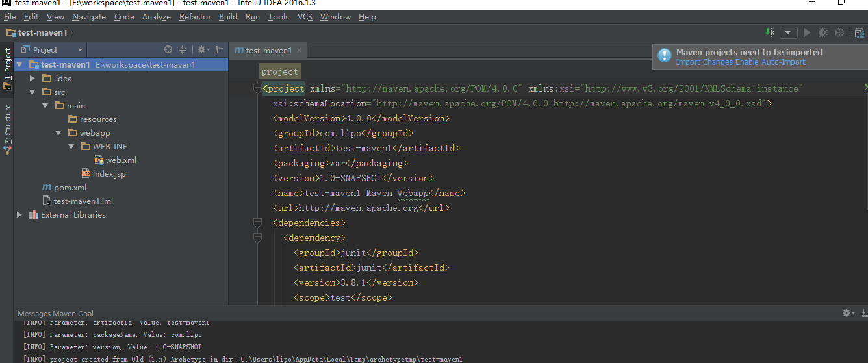The height and width of the screenshot is (363, 868).
Task: Click the packageName parameter log line
Action: click(x=112, y=335)
